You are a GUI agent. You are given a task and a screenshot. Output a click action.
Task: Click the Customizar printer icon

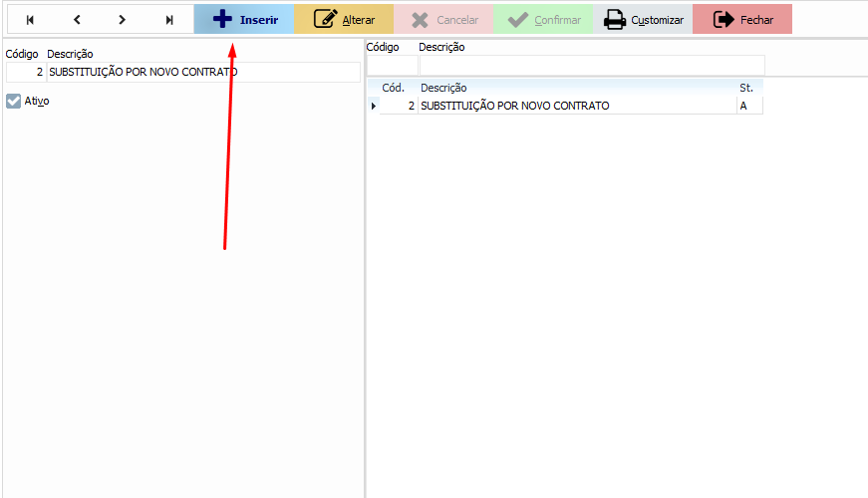615,20
